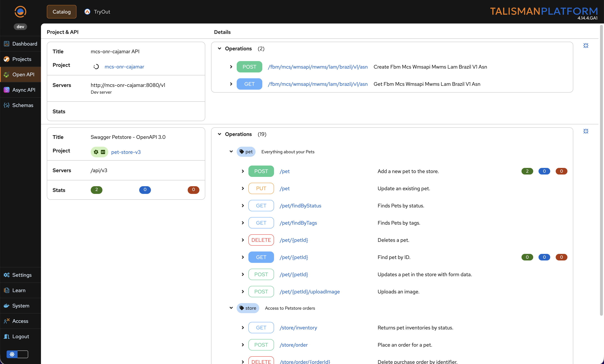Image resolution: width=604 pixels, height=364 pixels.
Task: Click the Settings gears icon
Action: (7, 275)
